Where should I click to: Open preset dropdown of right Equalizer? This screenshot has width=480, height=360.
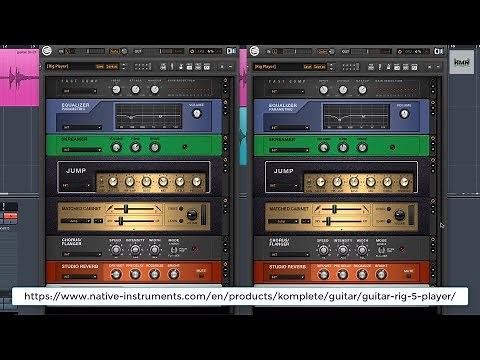coord(290,128)
